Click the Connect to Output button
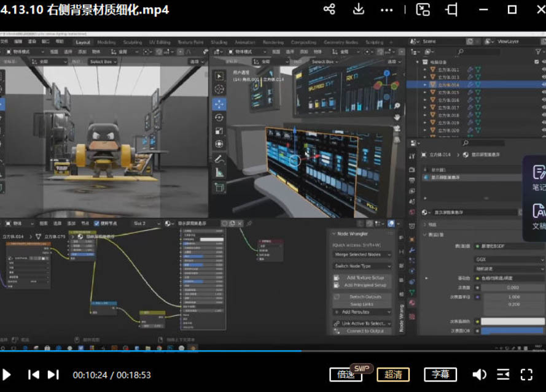This screenshot has height=392, width=546. pyautogui.click(x=362, y=331)
